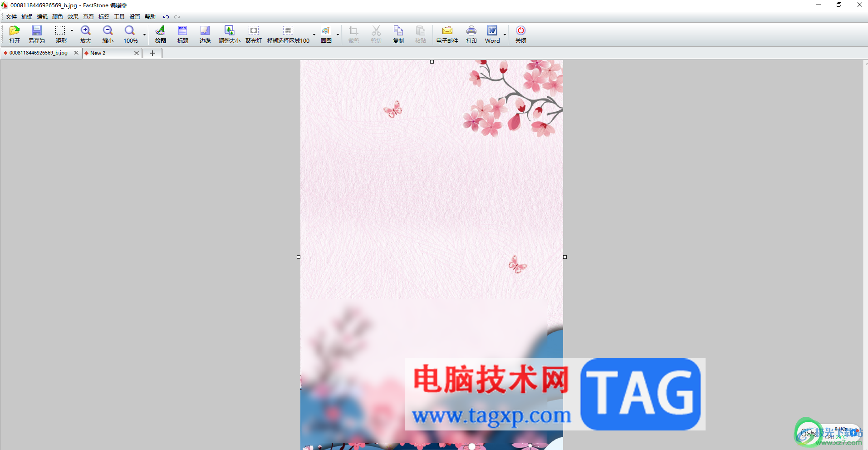This screenshot has height=450, width=868.
Task: Click the right-middle selection handle
Action: point(565,257)
